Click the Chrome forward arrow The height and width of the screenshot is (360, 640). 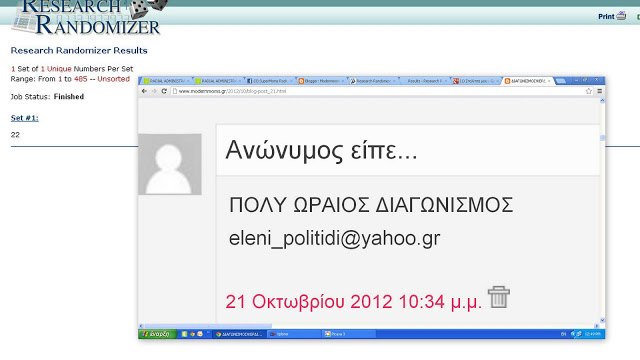(x=154, y=91)
